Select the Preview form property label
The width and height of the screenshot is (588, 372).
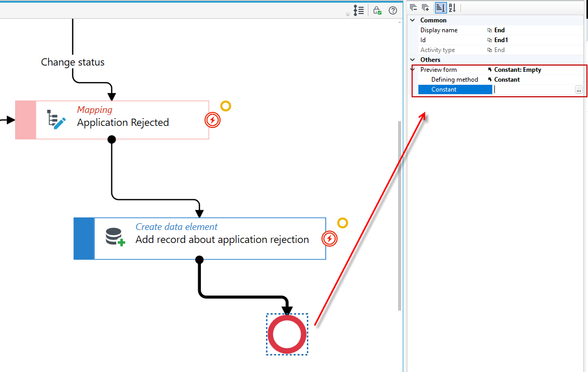click(438, 70)
